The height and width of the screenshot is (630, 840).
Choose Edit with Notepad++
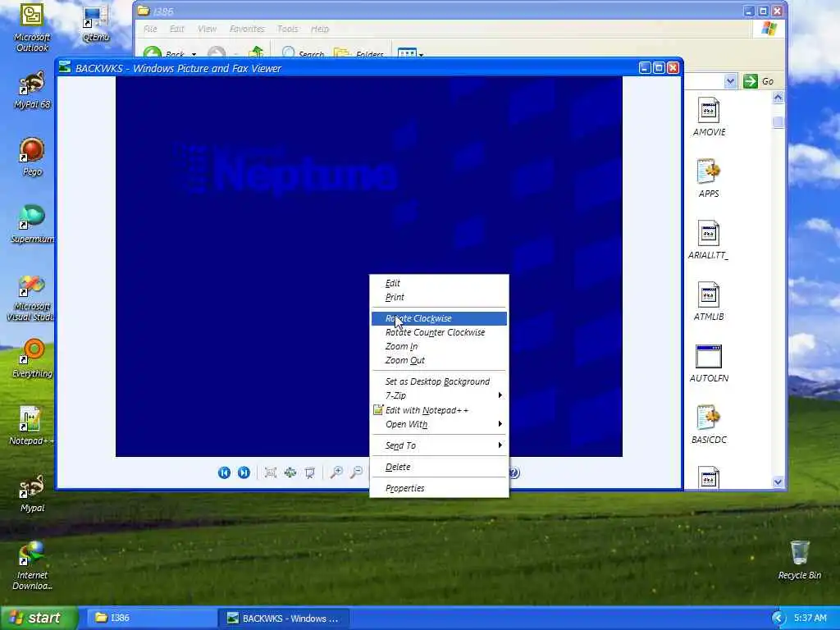click(439, 410)
